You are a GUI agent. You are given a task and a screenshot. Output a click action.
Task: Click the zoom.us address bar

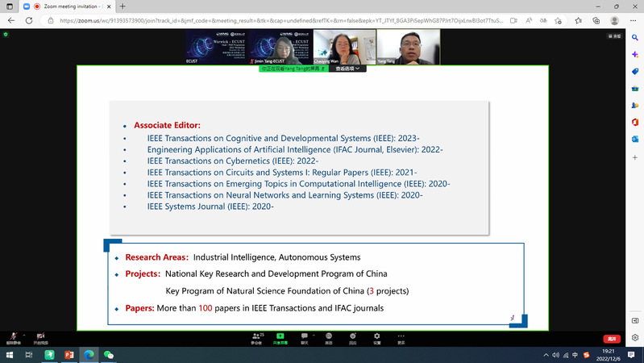point(281,20)
